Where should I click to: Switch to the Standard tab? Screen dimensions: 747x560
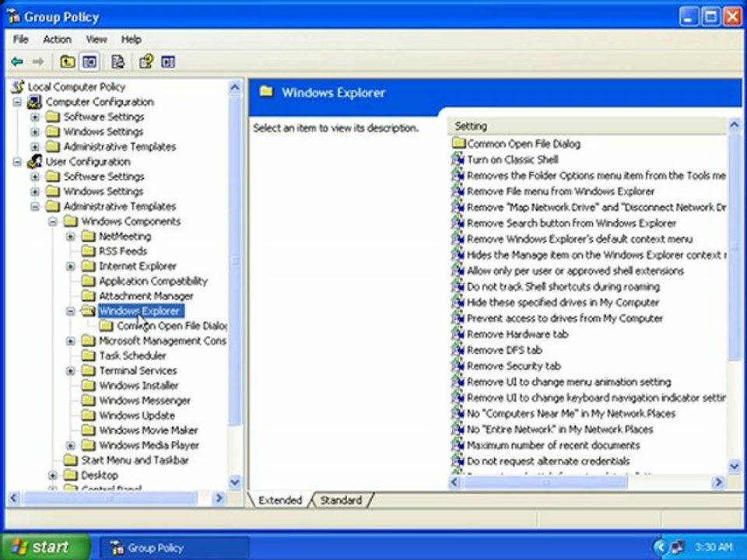tap(341, 500)
